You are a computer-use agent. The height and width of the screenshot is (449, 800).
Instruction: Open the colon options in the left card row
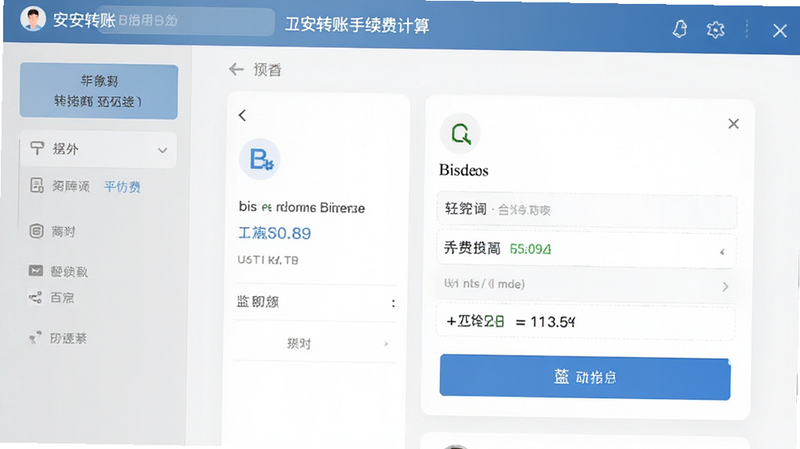(x=393, y=303)
